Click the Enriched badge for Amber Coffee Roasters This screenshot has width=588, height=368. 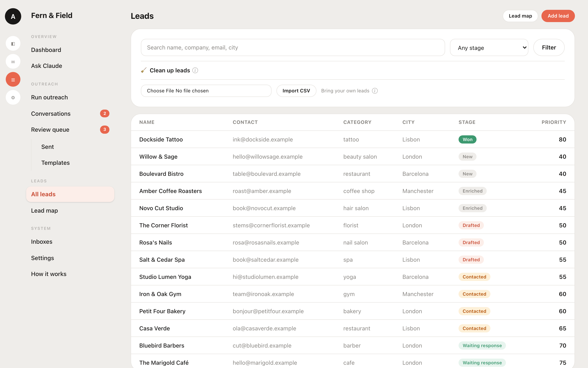tap(473, 191)
